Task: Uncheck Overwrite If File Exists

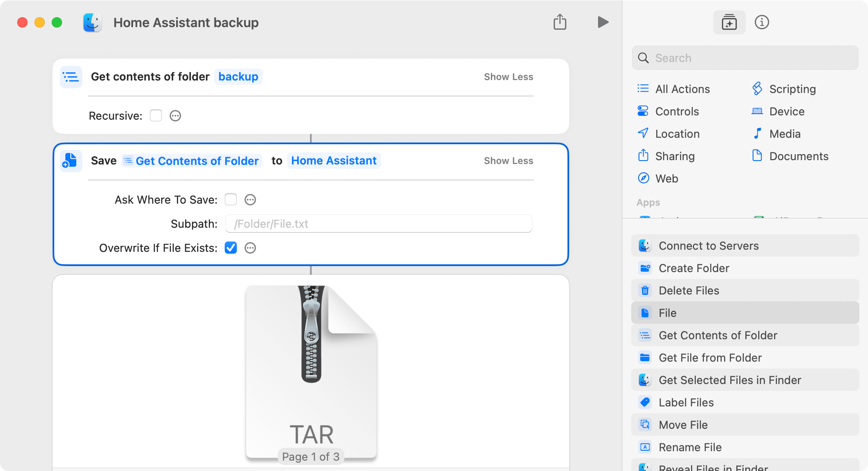Action: [x=231, y=248]
